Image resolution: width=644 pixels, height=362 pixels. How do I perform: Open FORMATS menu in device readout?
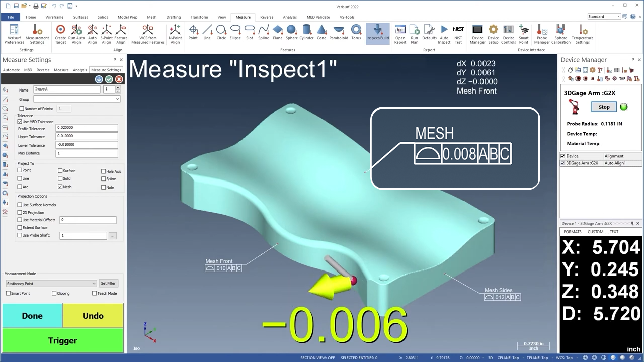(x=573, y=232)
